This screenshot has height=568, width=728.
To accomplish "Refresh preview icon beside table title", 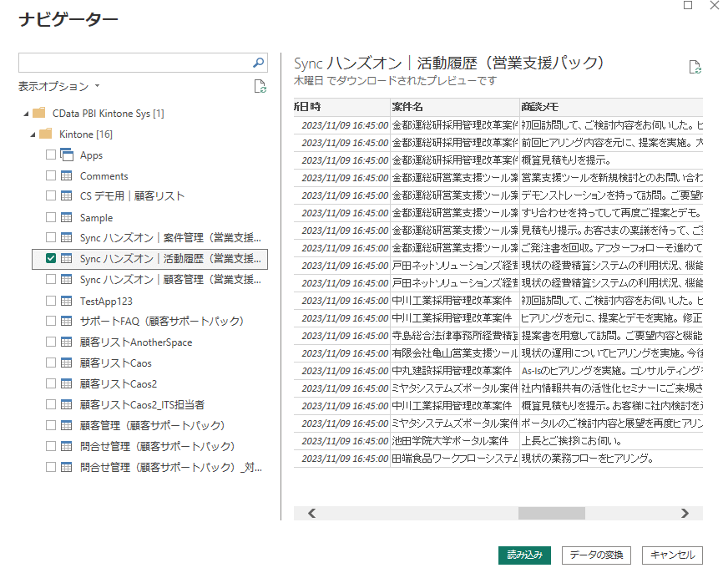I will click(x=695, y=67).
